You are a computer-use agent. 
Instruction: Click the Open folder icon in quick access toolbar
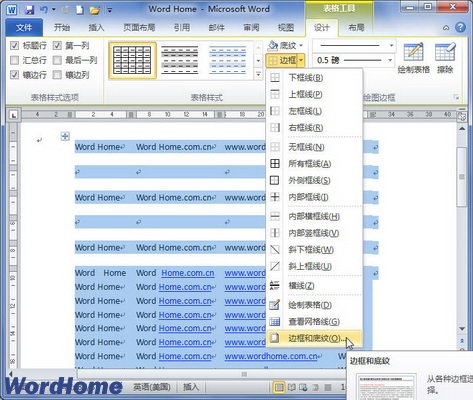pyautogui.click(x=95, y=10)
